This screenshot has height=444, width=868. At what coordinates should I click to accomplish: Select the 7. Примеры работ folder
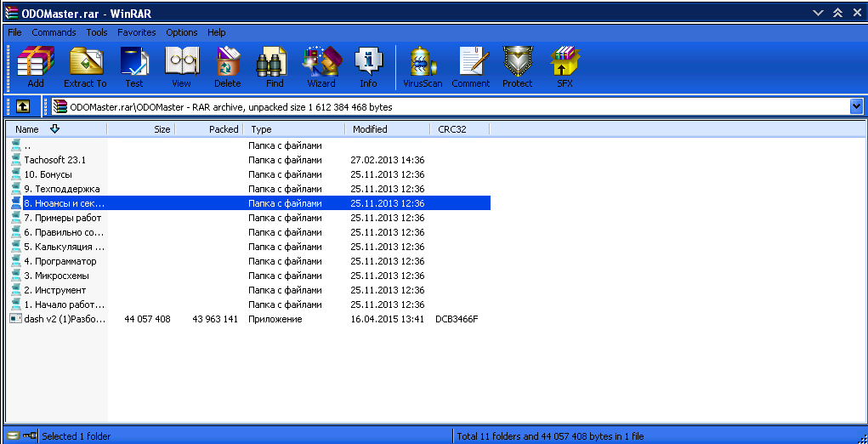pos(63,218)
